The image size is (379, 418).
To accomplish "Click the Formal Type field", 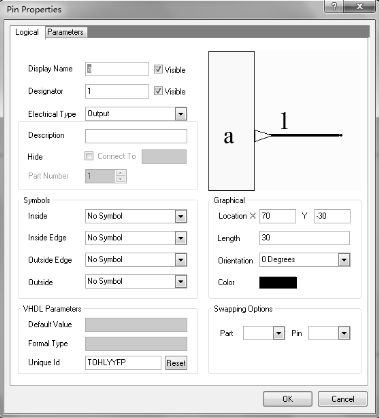I will tap(136, 344).
